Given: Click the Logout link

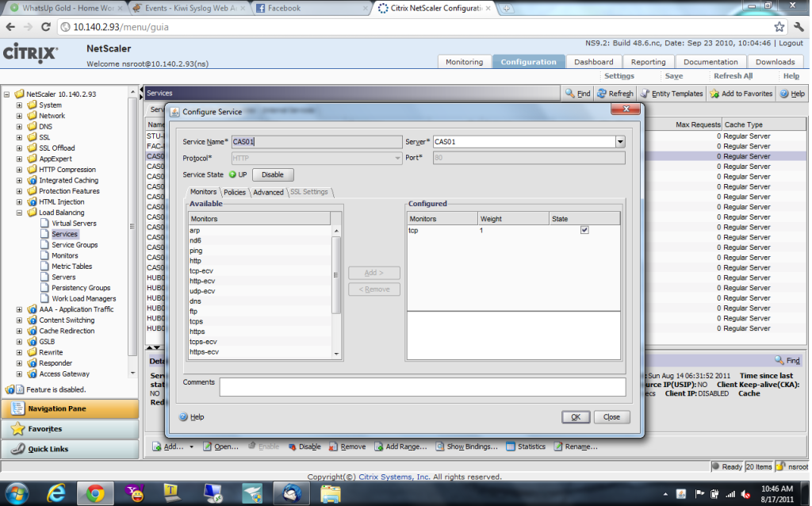Looking at the screenshot, I should tap(791, 44).
